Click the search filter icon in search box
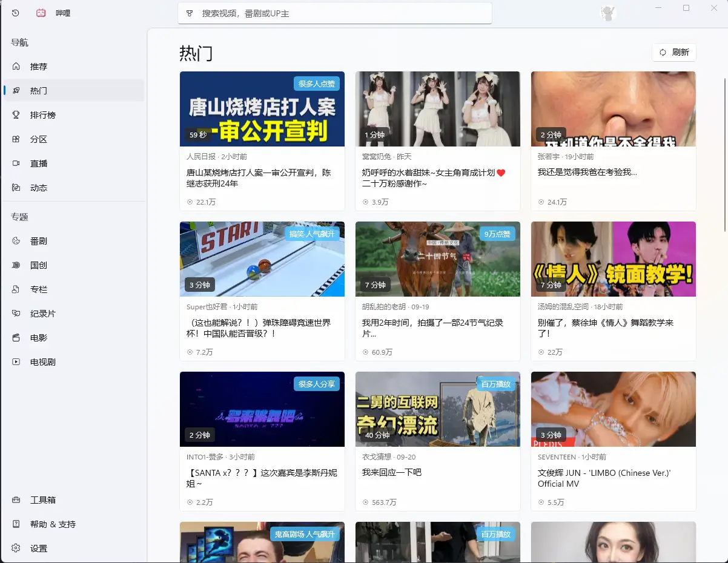Screen dimensions: 728x563 point(190,13)
